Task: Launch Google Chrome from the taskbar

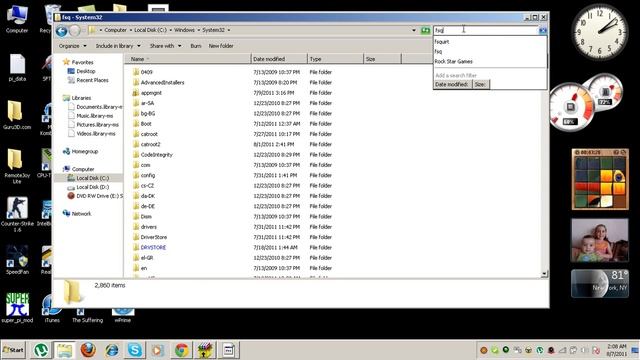Action: [x=182, y=350]
